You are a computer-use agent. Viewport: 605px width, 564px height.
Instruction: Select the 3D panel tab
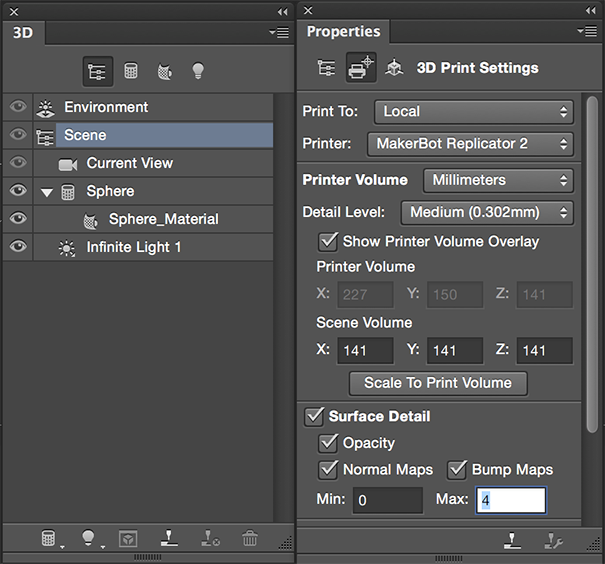click(x=23, y=32)
